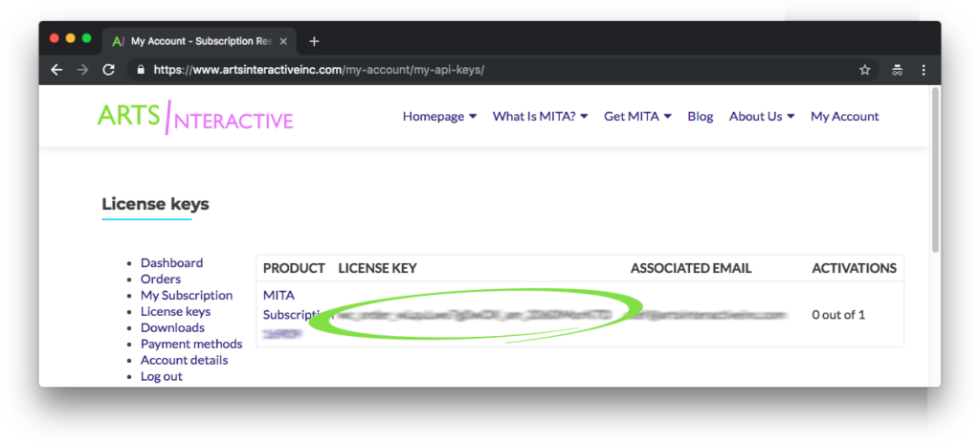
Task: Click the URL address bar
Action: coord(479,70)
